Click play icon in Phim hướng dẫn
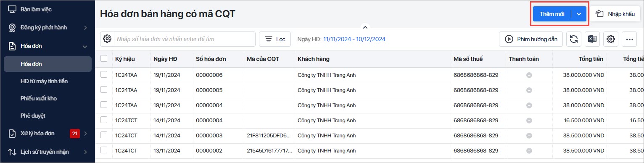 509,39
